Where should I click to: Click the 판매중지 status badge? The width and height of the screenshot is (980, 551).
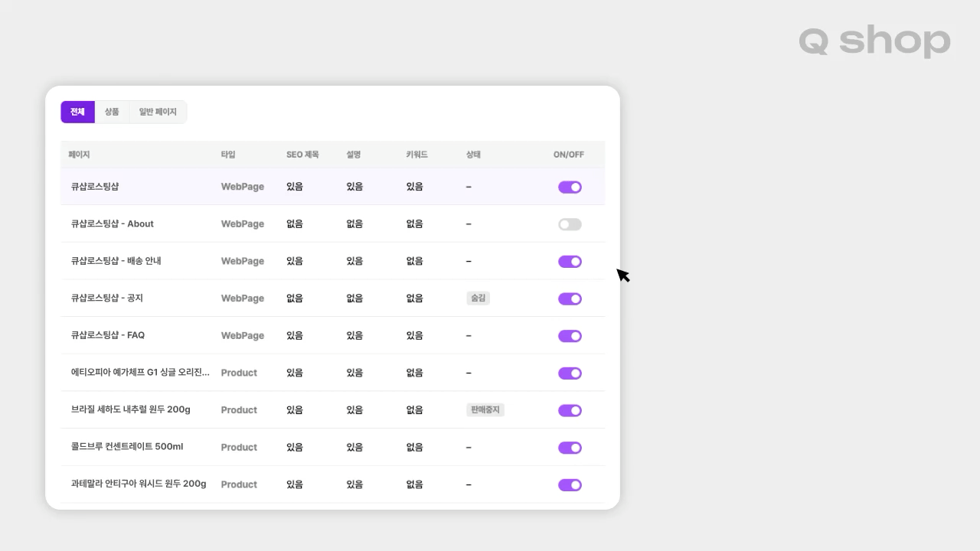pos(485,410)
